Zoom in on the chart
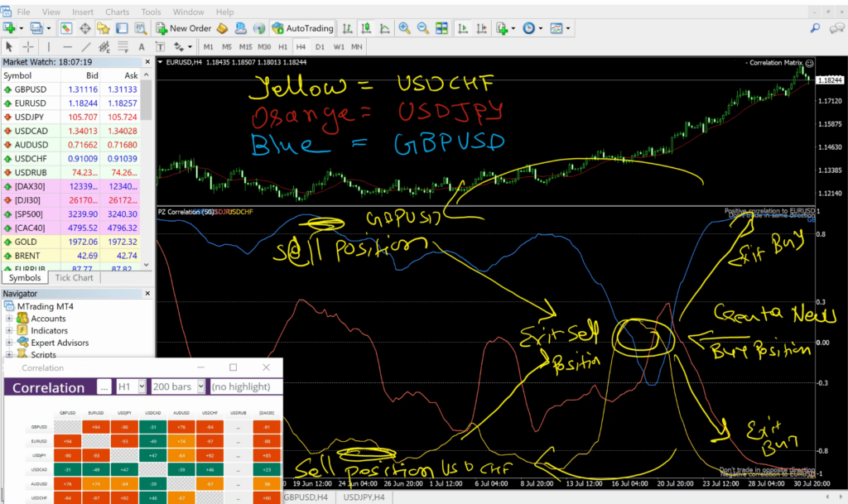This screenshot has width=848, height=504. 404,27
